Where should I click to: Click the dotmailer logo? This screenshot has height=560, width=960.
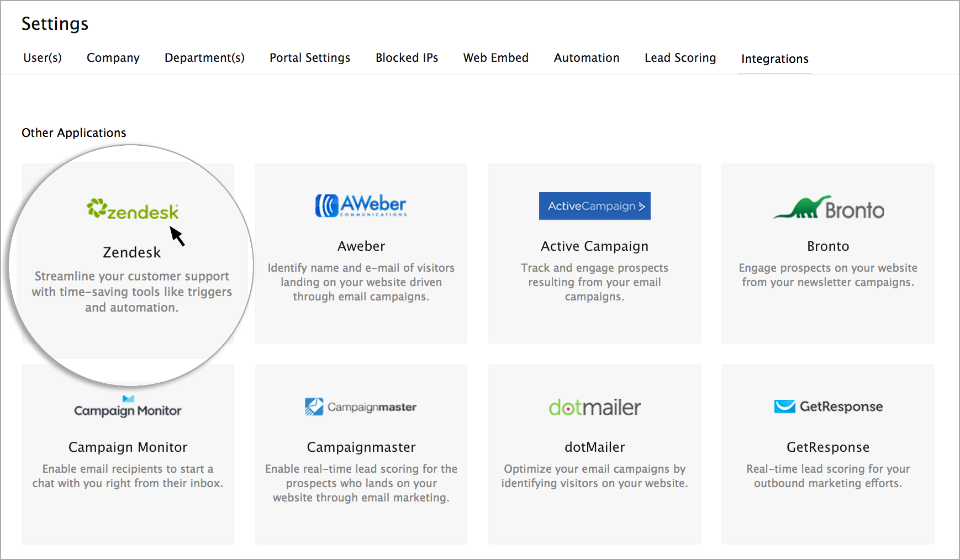tap(594, 408)
